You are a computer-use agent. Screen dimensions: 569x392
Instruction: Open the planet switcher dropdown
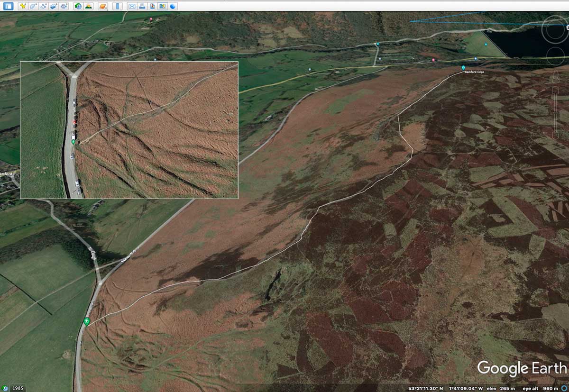tap(103, 6)
